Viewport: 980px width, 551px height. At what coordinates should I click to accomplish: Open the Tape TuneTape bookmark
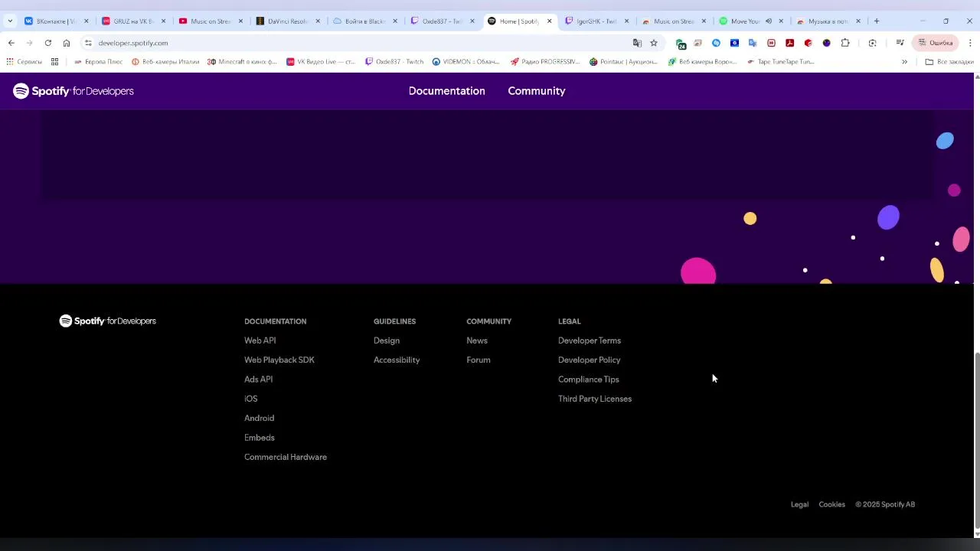pyautogui.click(x=780, y=61)
